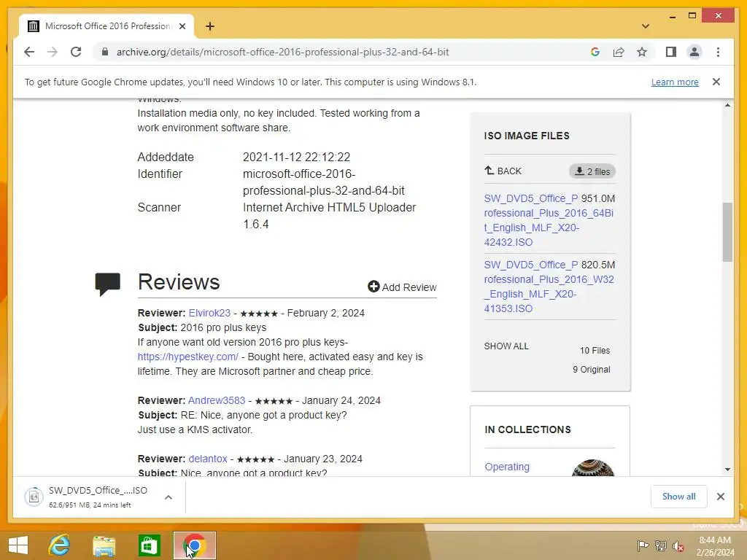Screen dimensions: 747x560
Task: Click the download progress icon
Action: point(34,497)
